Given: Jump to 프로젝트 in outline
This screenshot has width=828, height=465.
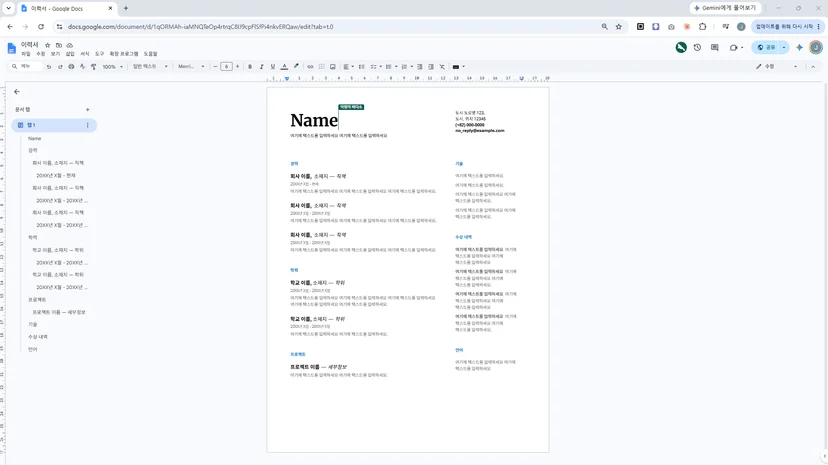Looking at the screenshot, I should click(x=37, y=300).
